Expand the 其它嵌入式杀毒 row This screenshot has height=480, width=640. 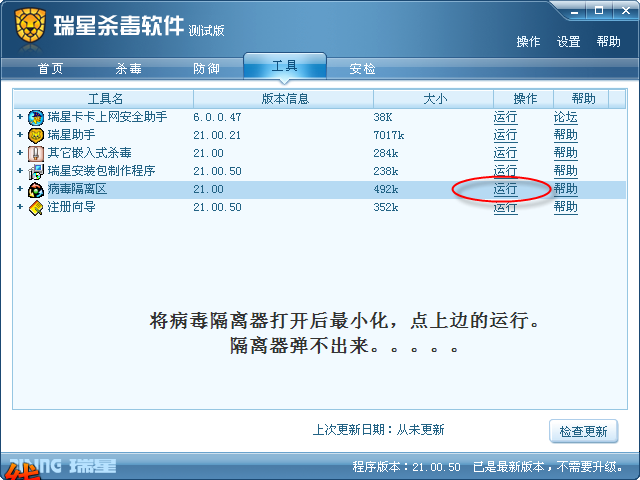(x=20, y=152)
